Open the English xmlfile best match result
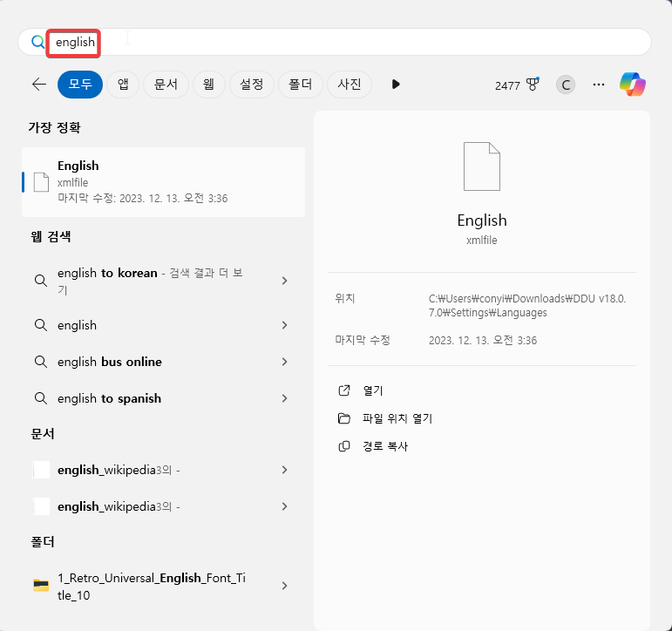The height and width of the screenshot is (631, 672). 163,182
